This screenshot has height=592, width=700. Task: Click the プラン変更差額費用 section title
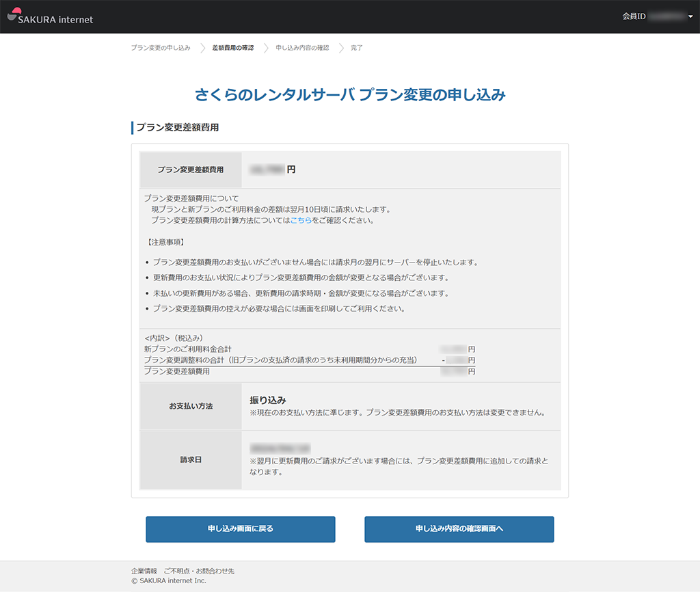[x=177, y=128]
